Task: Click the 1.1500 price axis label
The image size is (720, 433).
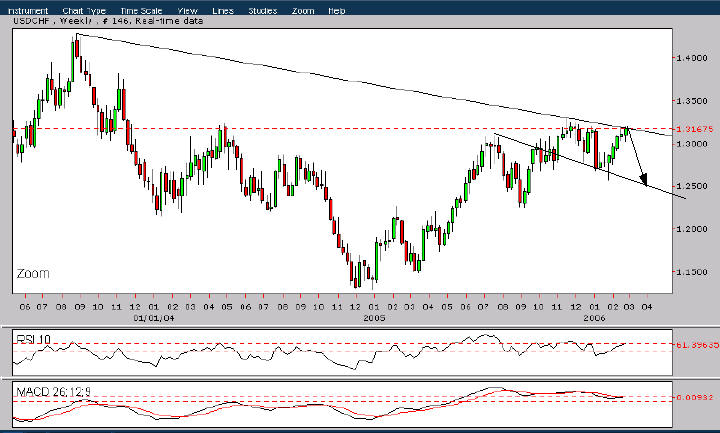Action: pyautogui.click(x=691, y=272)
